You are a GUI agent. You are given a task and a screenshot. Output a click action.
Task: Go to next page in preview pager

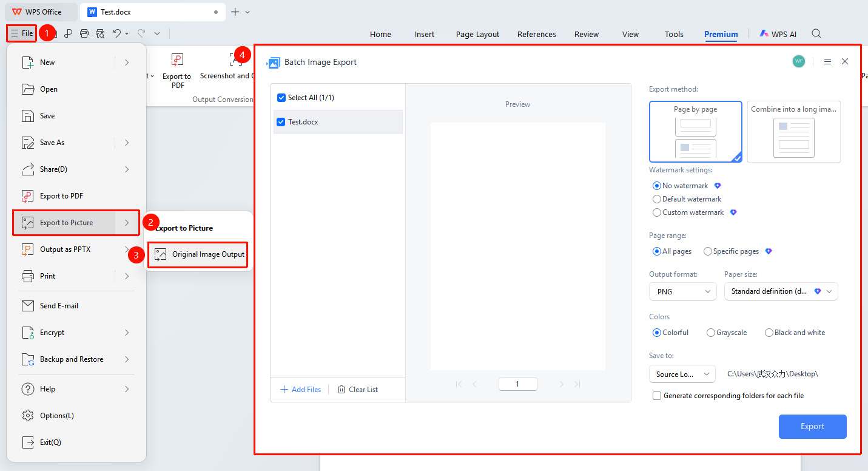(562, 384)
